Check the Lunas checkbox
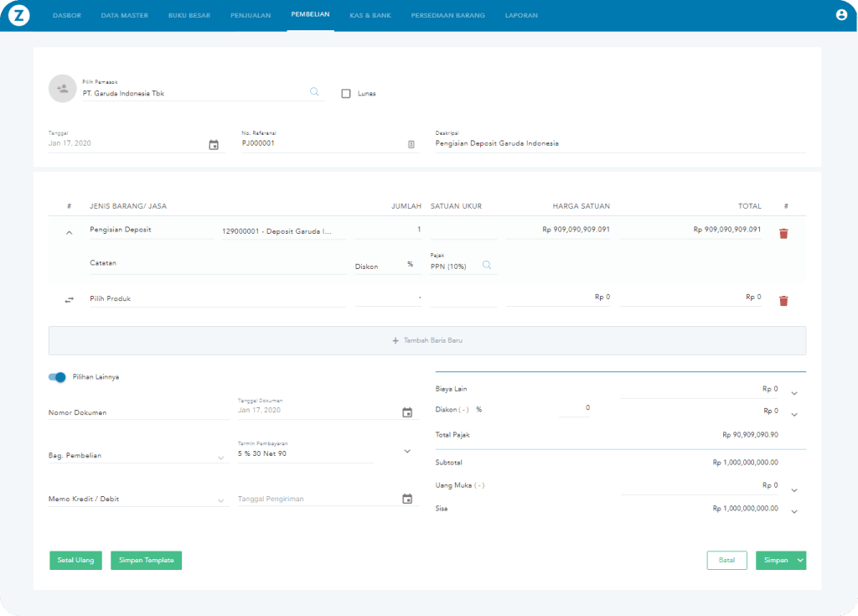The image size is (858, 616). (x=346, y=94)
